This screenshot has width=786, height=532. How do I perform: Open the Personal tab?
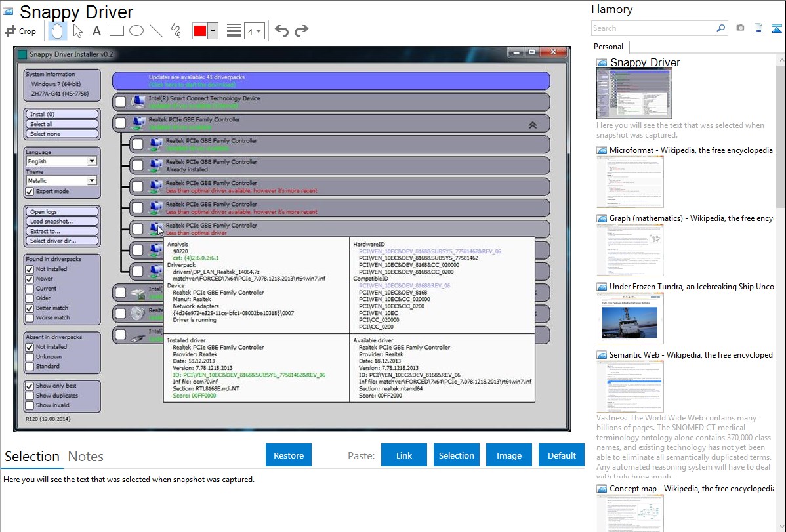(x=608, y=47)
